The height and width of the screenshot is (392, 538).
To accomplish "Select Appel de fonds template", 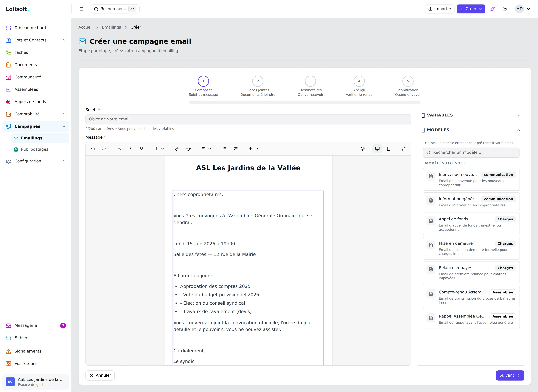I will (471, 224).
